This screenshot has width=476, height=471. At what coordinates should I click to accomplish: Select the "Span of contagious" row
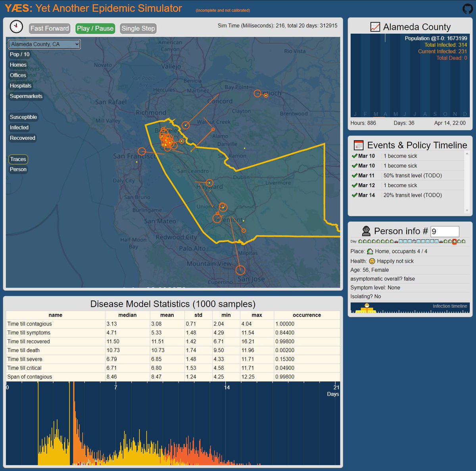173,377
